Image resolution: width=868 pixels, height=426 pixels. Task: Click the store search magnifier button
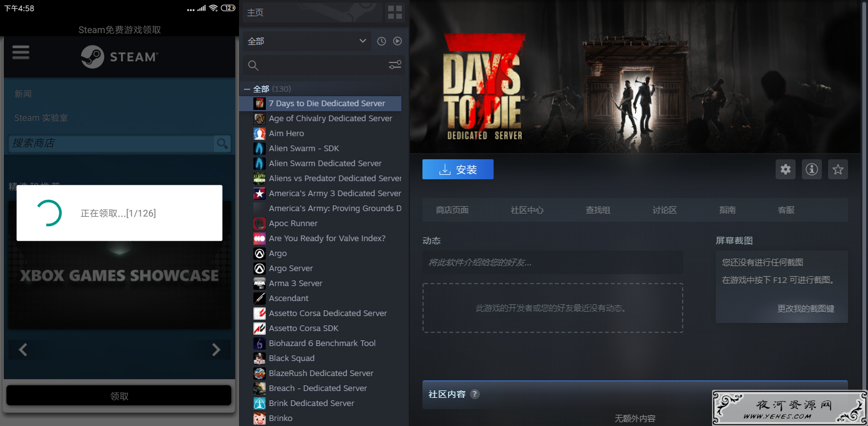222,144
